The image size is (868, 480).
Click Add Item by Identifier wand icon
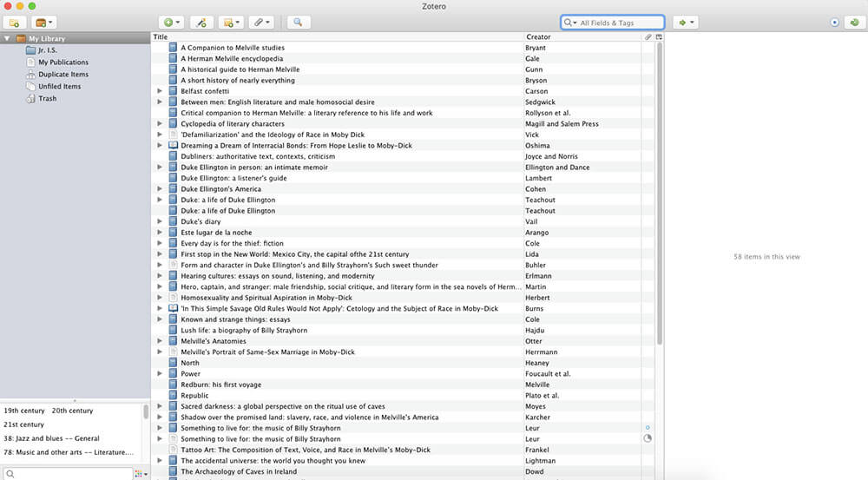point(201,23)
